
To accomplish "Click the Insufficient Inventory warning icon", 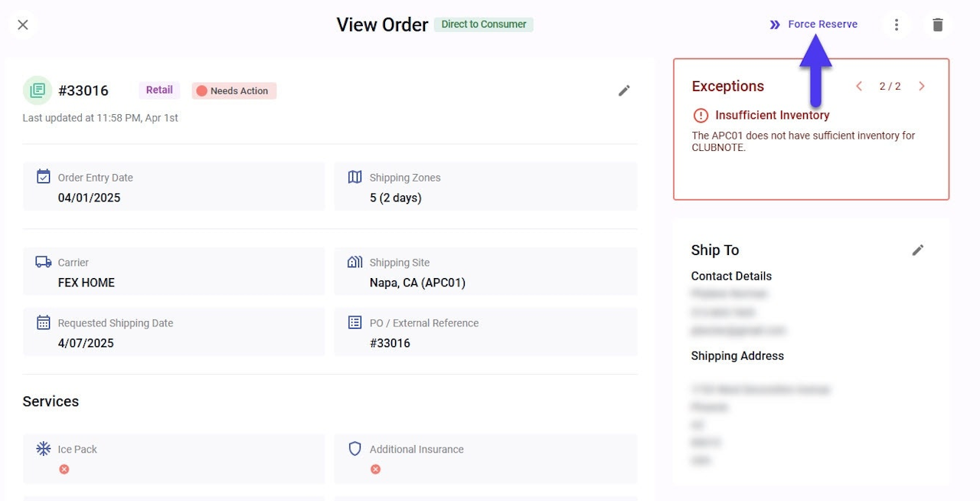I will [x=701, y=116].
